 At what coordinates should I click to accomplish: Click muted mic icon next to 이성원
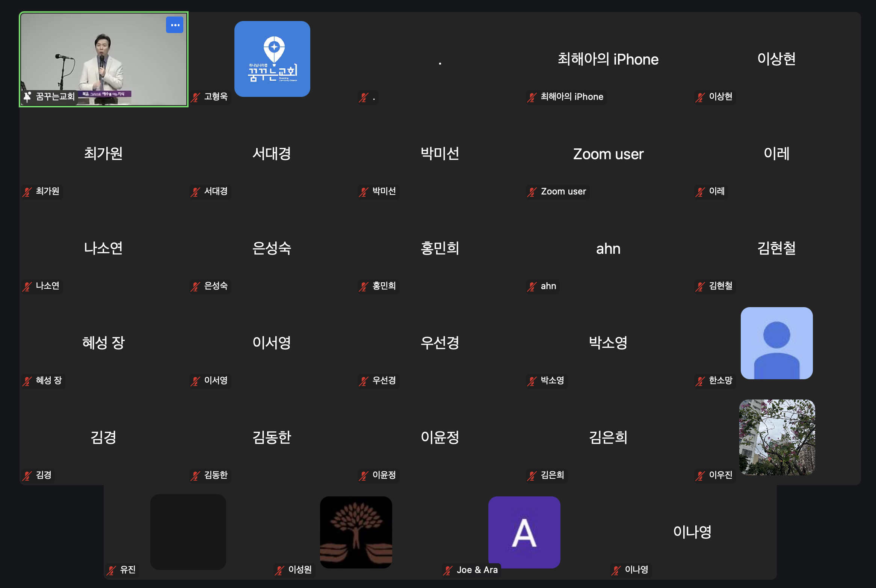279,570
